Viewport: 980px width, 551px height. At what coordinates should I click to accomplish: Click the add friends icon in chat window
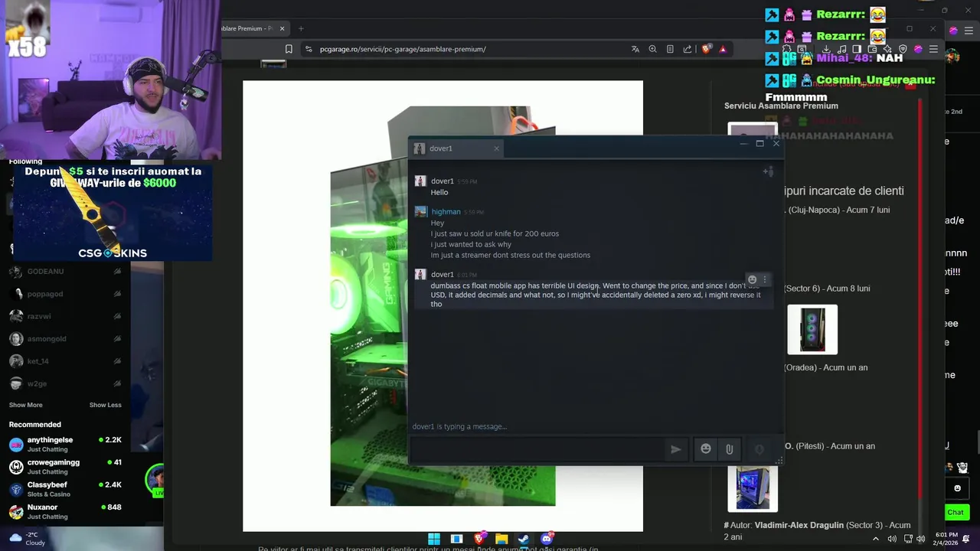pos(769,171)
